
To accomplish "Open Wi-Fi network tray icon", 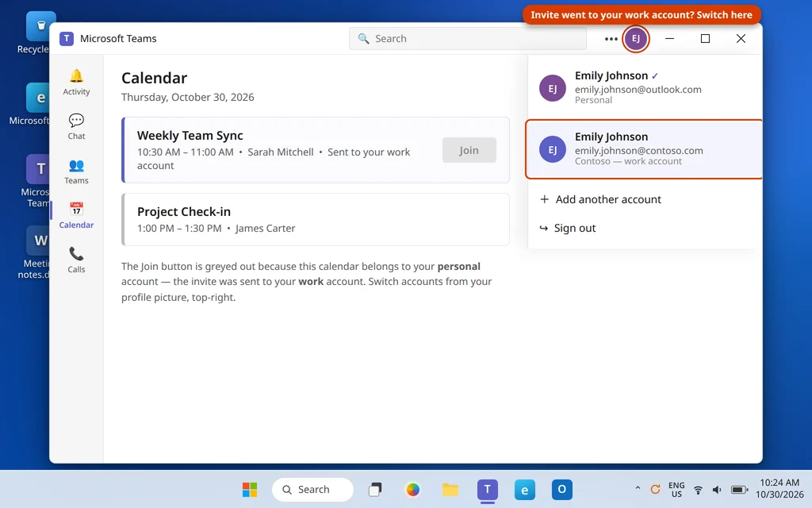I will [698, 490].
